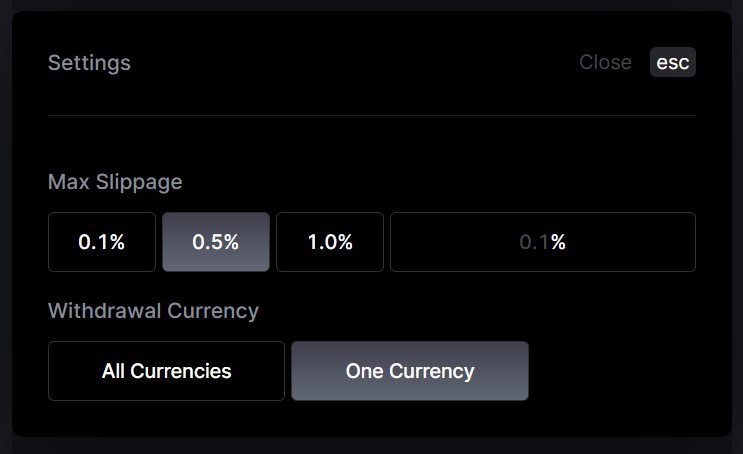Click the highlighted slippage preset button
This screenshot has width=743, height=454.
pyautogui.click(x=216, y=242)
